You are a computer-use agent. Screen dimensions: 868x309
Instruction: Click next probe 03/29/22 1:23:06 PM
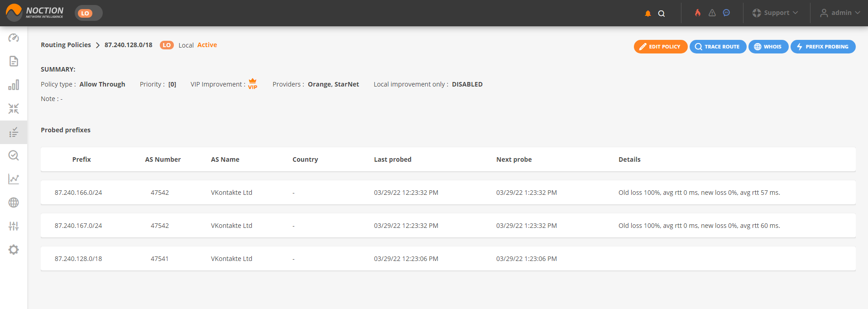pyautogui.click(x=527, y=259)
